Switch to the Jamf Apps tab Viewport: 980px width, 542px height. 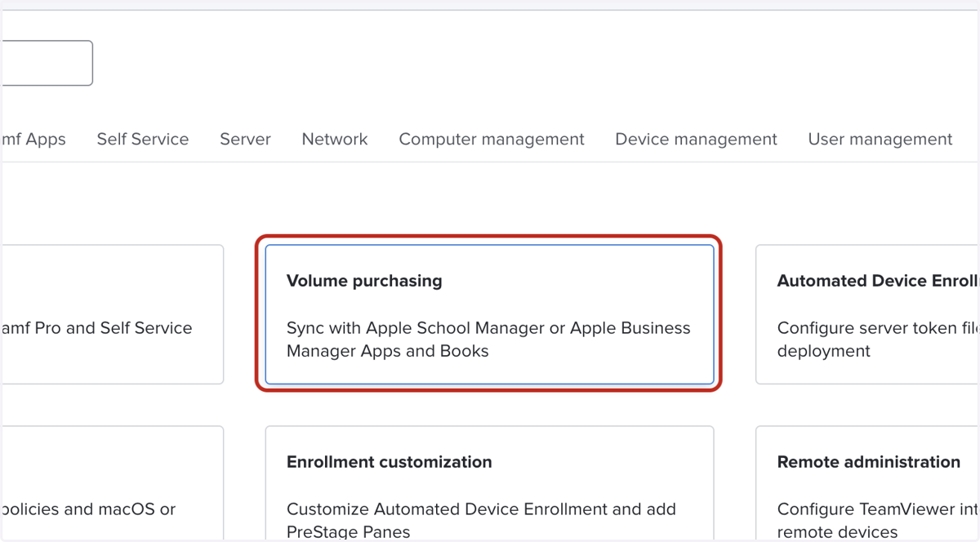point(33,140)
